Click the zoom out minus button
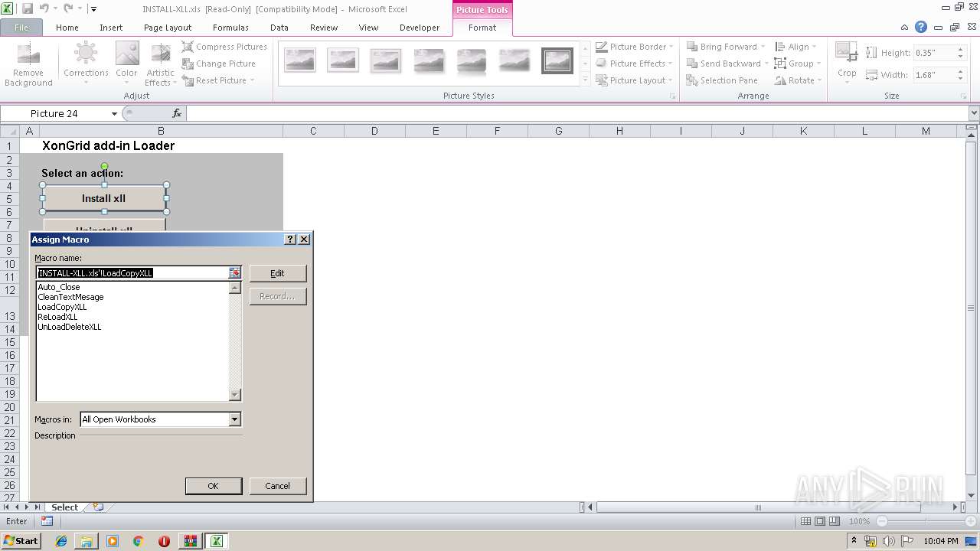This screenshot has width=980, height=551. 882,521
